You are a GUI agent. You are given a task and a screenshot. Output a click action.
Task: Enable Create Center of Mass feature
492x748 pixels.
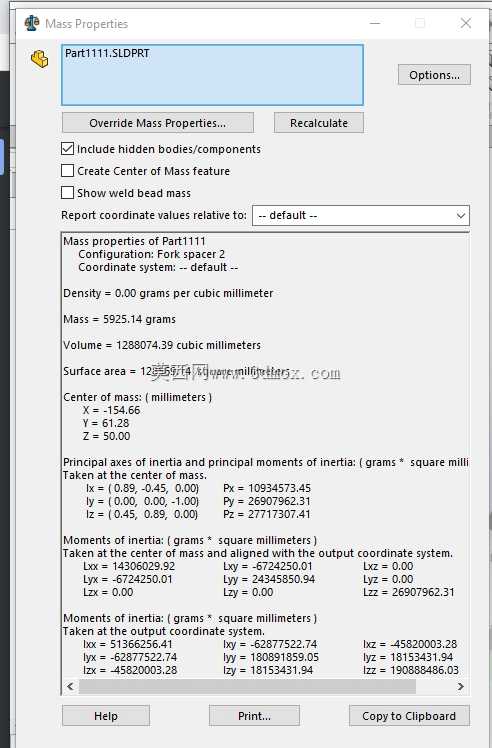point(68,171)
